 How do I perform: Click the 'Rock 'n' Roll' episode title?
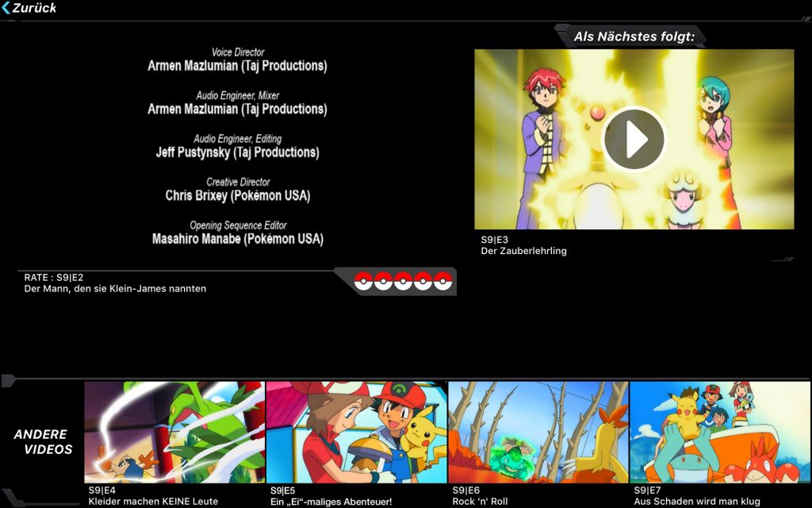pyautogui.click(x=480, y=502)
